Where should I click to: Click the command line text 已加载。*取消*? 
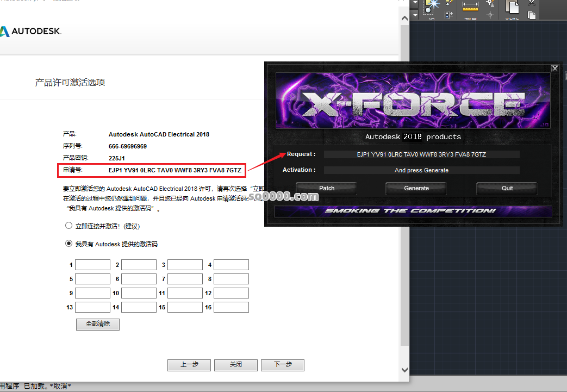(47, 386)
